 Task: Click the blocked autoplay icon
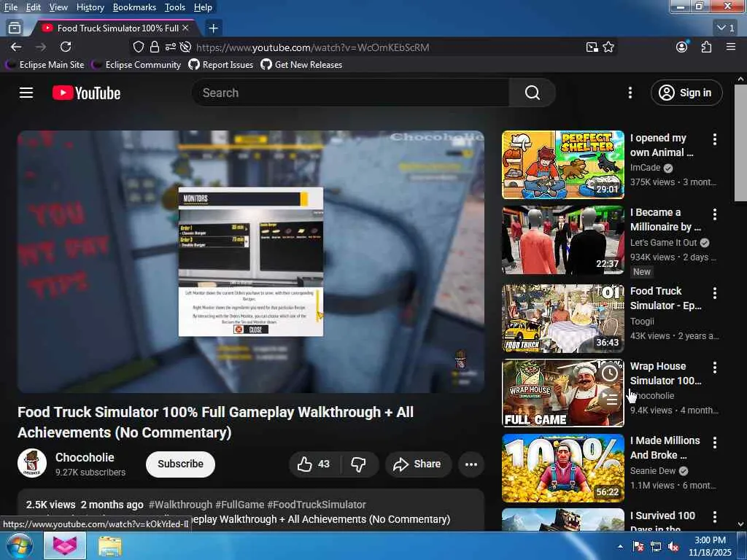tap(186, 47)
